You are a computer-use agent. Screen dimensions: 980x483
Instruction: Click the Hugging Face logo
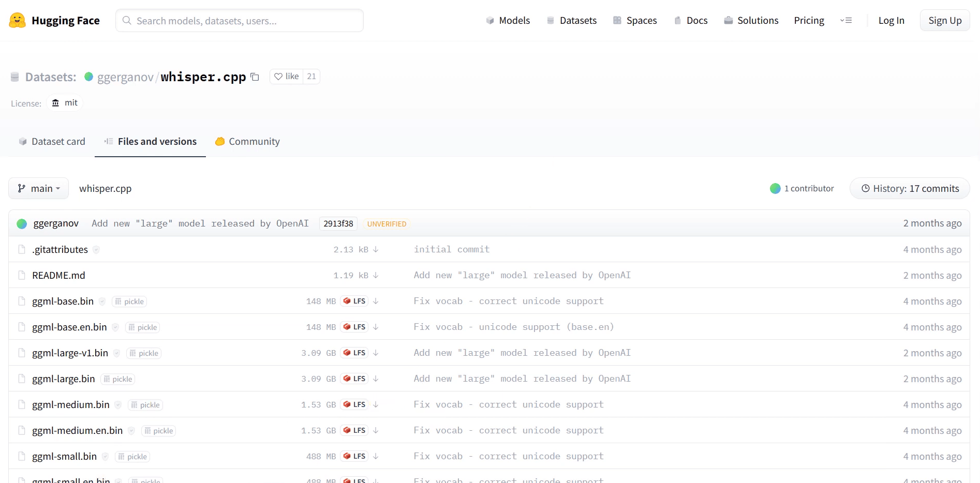54,21
